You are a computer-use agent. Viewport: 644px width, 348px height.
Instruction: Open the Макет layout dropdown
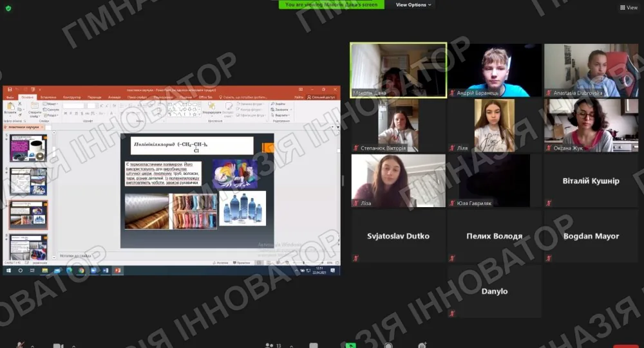pos(51,104)
